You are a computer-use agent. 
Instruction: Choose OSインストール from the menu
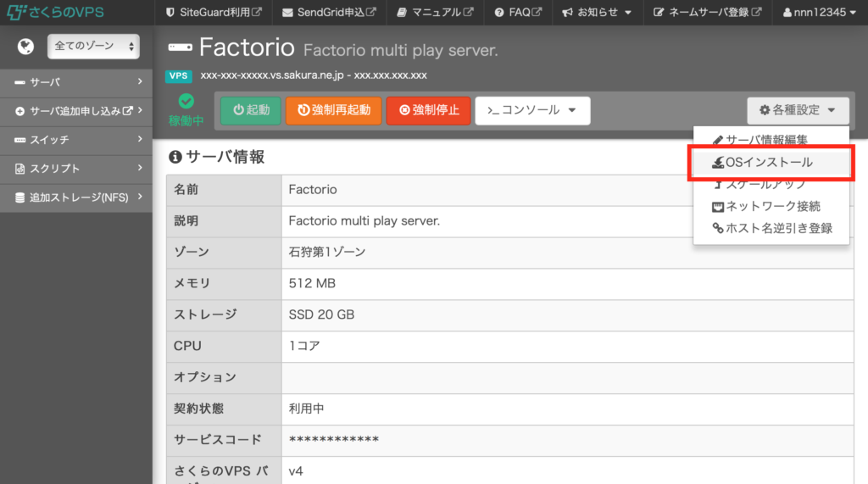[771, 162]
